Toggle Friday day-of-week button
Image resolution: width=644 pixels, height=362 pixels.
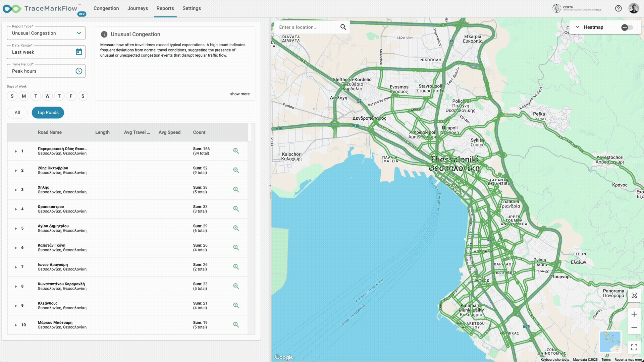pos(71,96)
